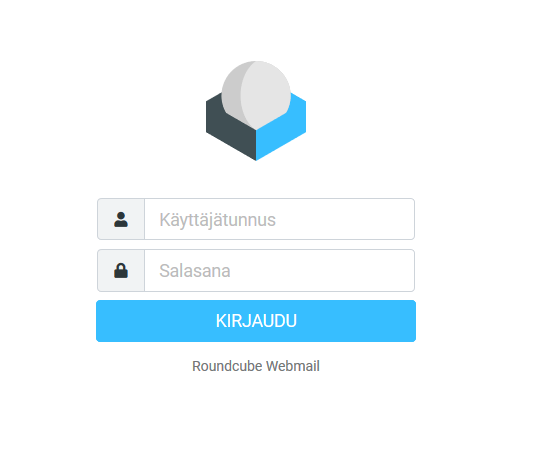Submit login via the KIRJAUDU label
The width and height of the screenshot is (541, 457).
(256, 321)
